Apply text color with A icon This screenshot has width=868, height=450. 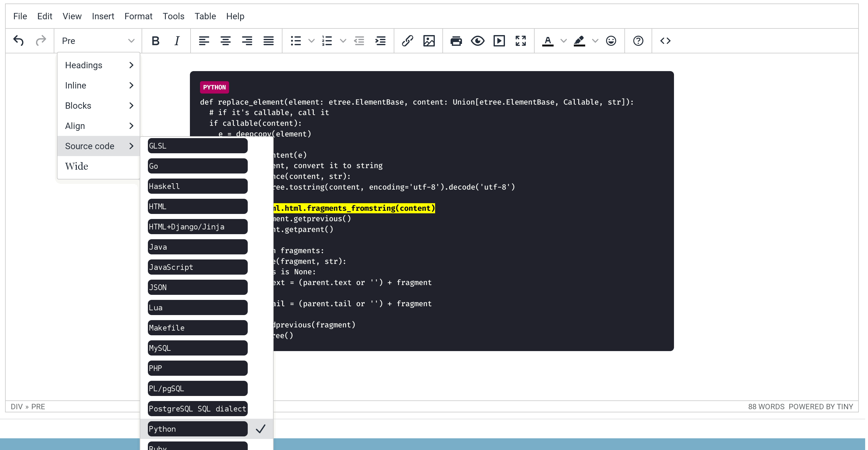pyautogui.click(x=548, y=41)
